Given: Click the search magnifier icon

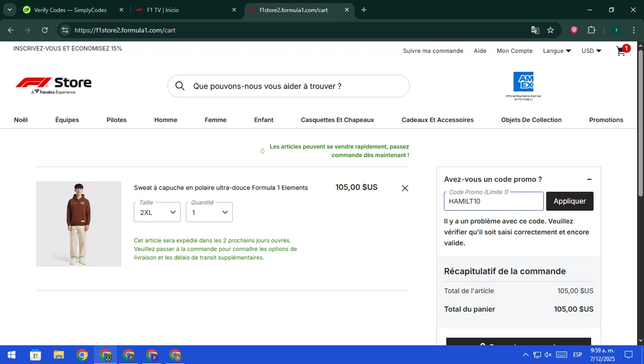Looking at the screenshot, I should [x=180, y=86].
